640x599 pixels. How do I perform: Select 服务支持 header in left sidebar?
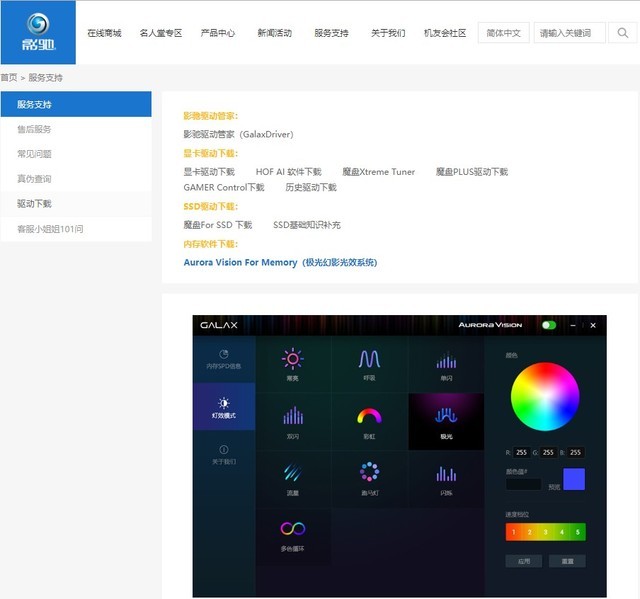(76, 104)
